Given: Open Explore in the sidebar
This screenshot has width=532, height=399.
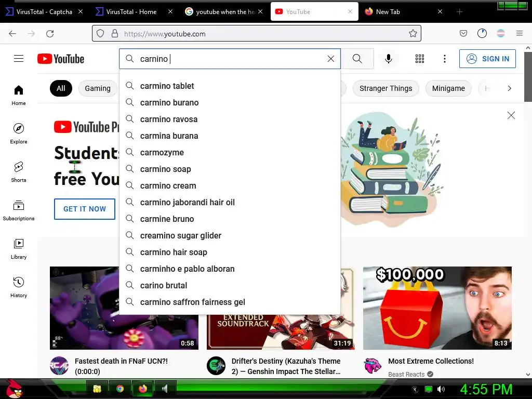Looking at the screenshot, I should (19, 134).
